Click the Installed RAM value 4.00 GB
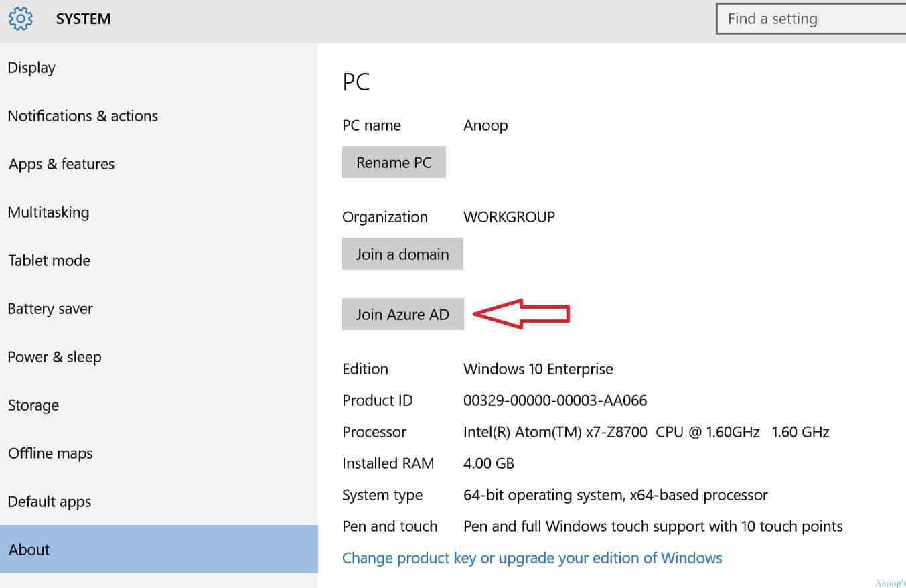Image resolution: width=906 pixels, height=588 pixels. pyautogui.click(x=489, y=463)
